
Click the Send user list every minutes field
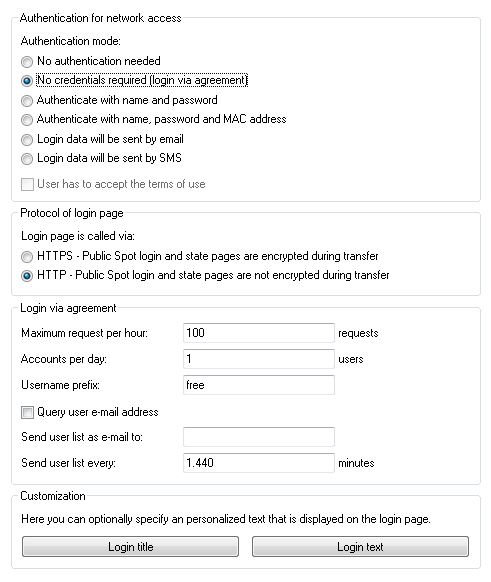coord(259,463)
